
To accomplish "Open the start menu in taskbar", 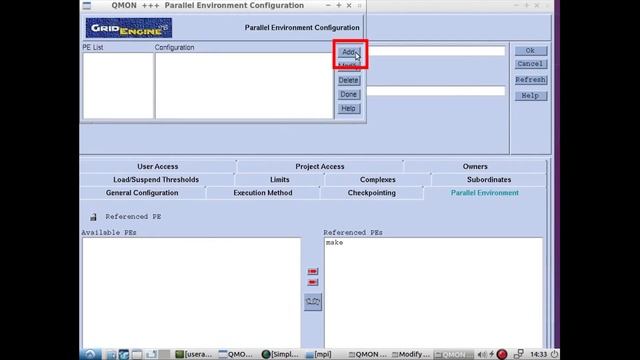I will coord(90,354).
